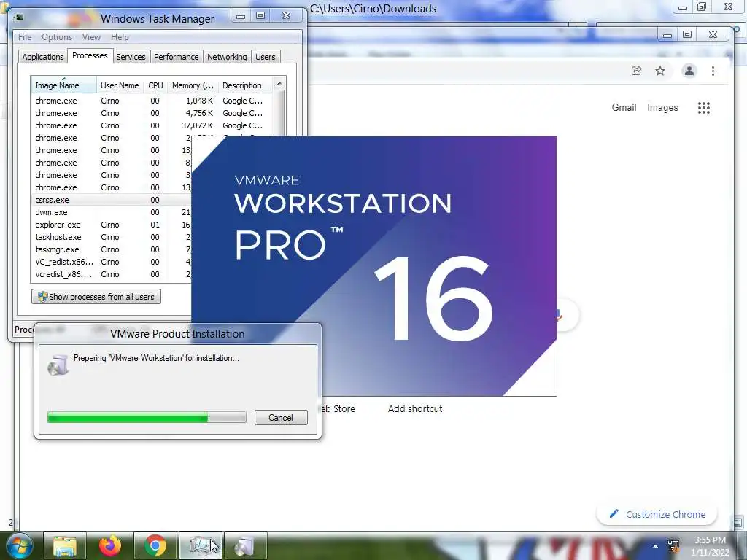Open the Images link in Chrome
747x560 pixels.
coord(662,108)
